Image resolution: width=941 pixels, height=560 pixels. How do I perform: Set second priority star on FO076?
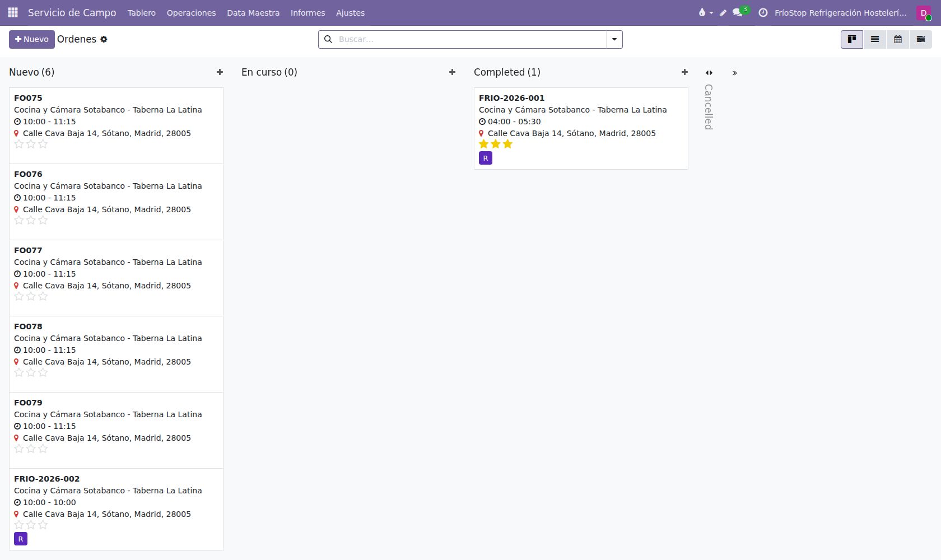tap(31, 221)
